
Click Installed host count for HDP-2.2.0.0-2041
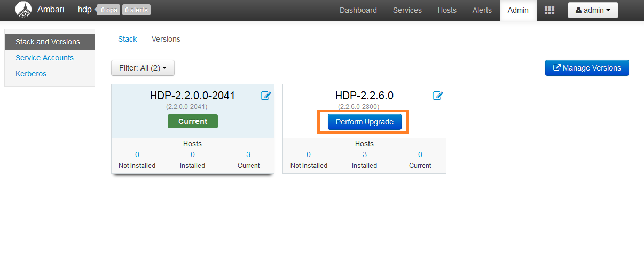coord(193,154)
